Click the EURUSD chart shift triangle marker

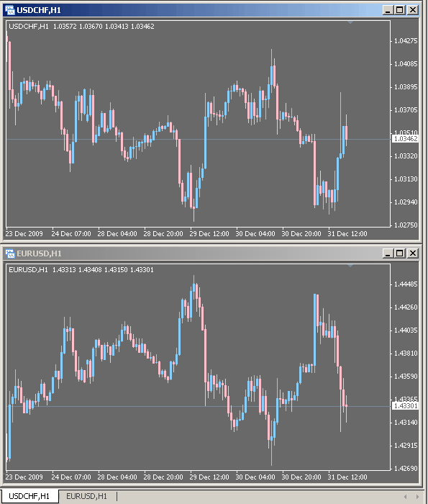[350, 266]
